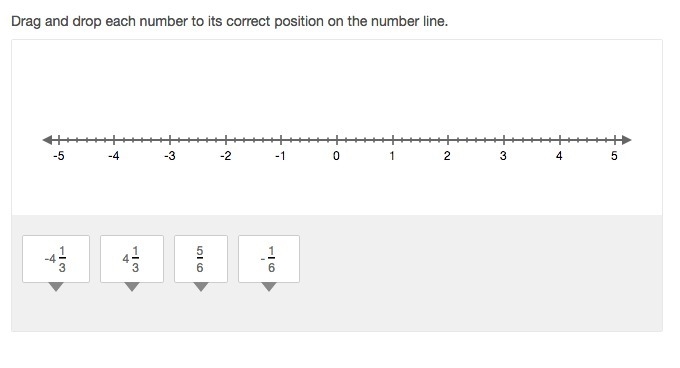Click the pointer arrow under 4 1/3 tile
Viewport: 680px width, 368px height.
pos(132,287)
